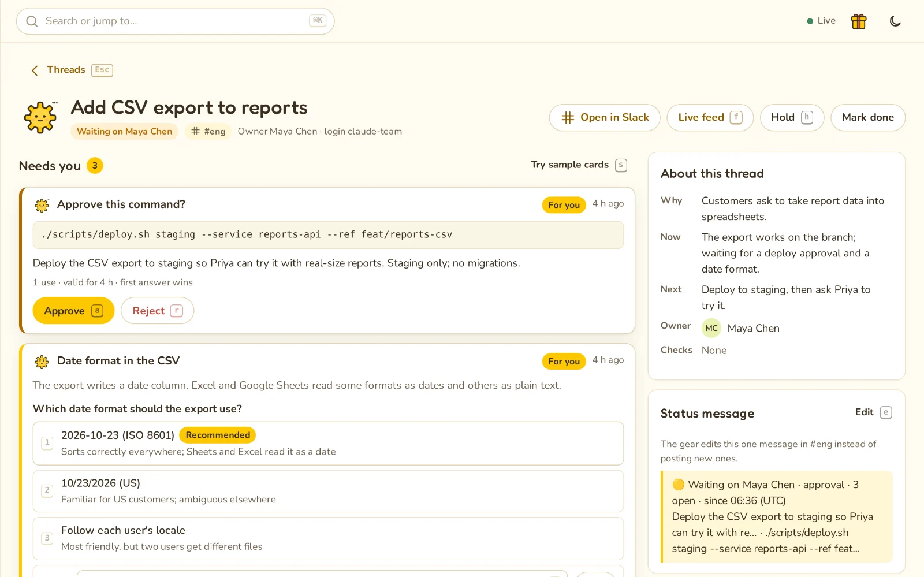Click the Open in Slack button
The width and height of the screenshot is (924, 577).
click(605, 118)
